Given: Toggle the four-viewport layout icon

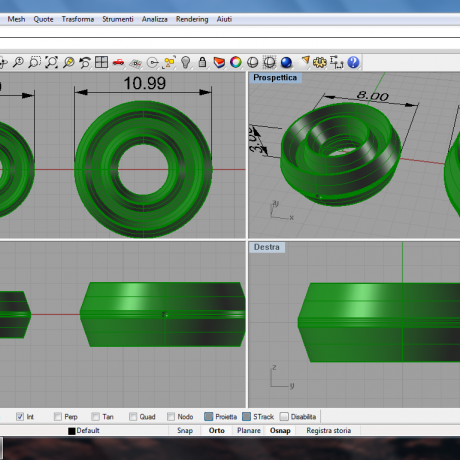Looking at the screenshot, I should [x=101, y=62].
